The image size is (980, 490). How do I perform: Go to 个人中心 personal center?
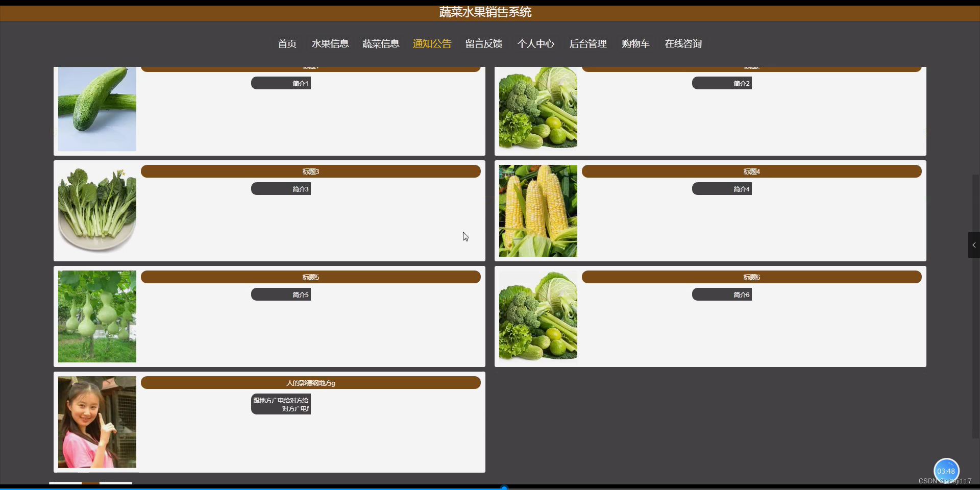click(535, 44)
